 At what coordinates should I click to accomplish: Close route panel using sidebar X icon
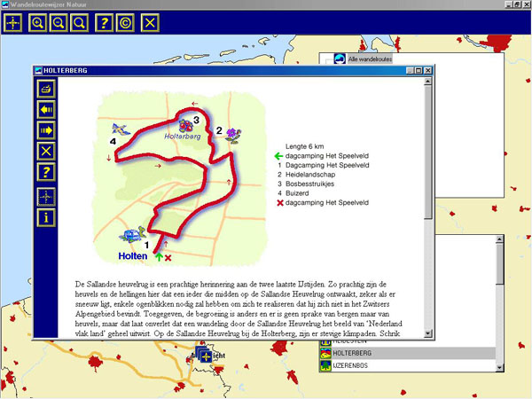point(47,151)
